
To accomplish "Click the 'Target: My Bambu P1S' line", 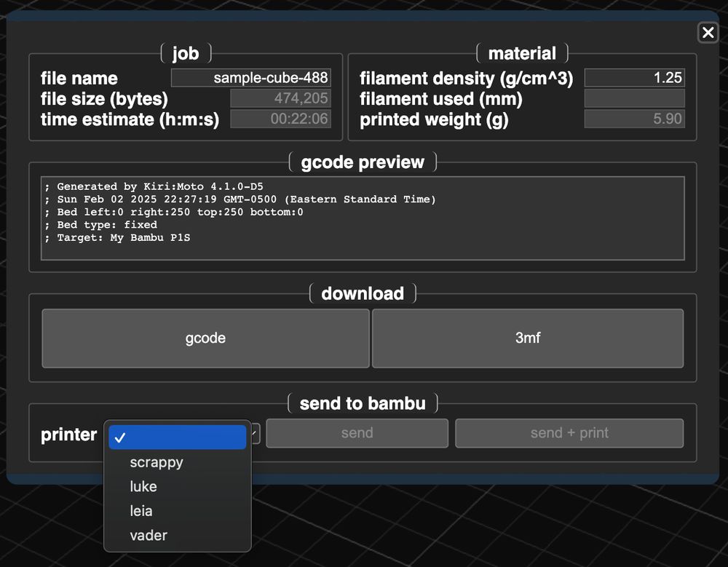I will click(x=117, y=238).
